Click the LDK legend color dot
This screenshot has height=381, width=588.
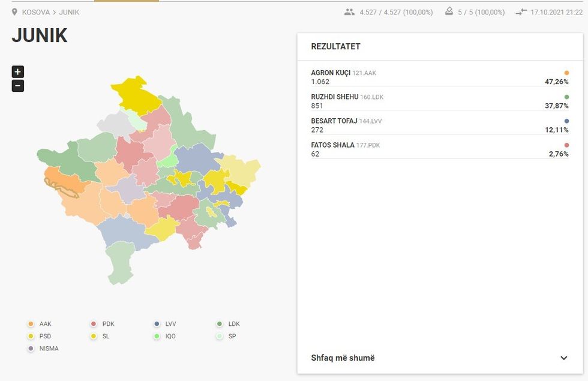[220, 324]
